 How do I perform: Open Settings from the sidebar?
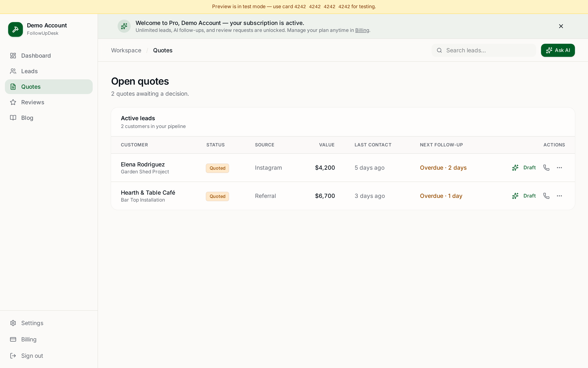(49, 323)
